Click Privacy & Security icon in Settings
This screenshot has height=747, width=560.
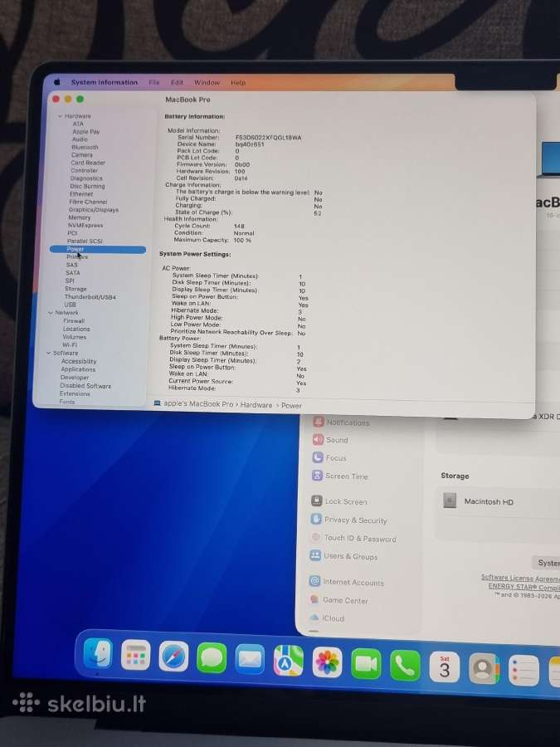click(x=316, y=519)
